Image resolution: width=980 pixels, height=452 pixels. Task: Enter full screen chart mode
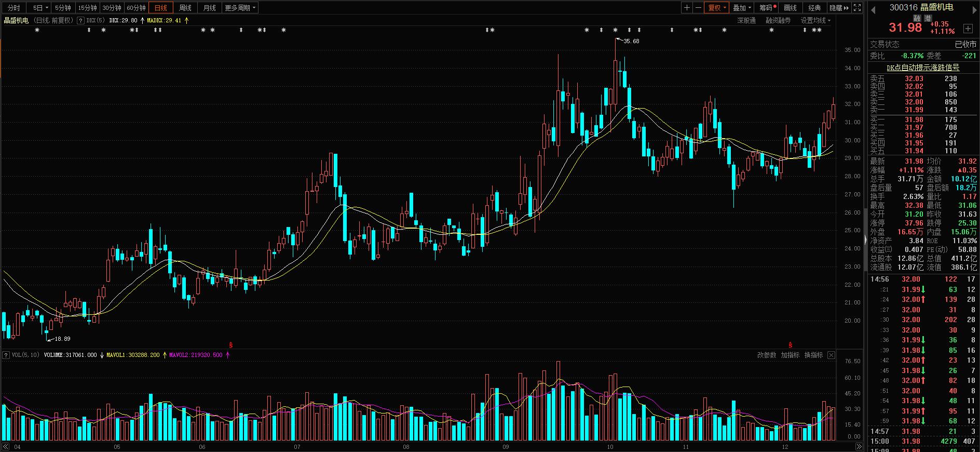click(x=857, y=8)
